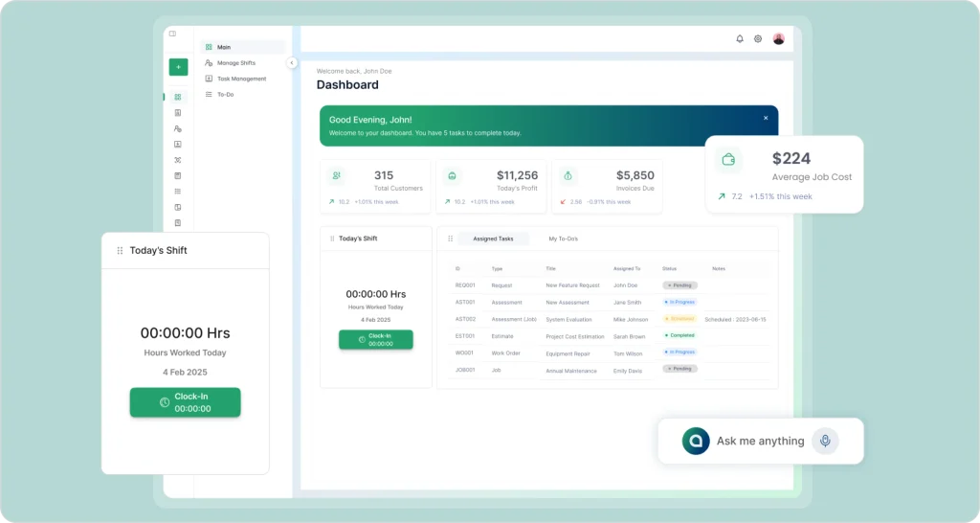Click the Notes column header

coord(719,268)
